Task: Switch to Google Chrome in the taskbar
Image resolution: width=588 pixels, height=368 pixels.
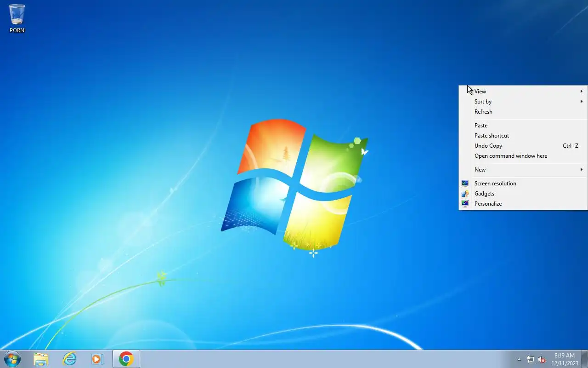Action: pos(126,359)
